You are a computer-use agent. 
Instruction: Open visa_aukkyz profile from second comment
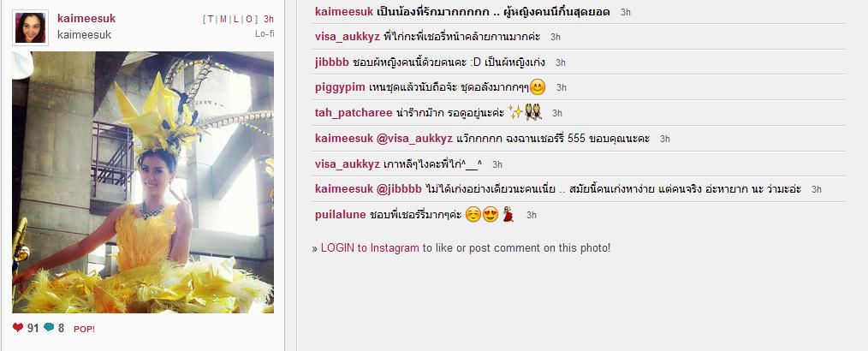tap(347, 37)
